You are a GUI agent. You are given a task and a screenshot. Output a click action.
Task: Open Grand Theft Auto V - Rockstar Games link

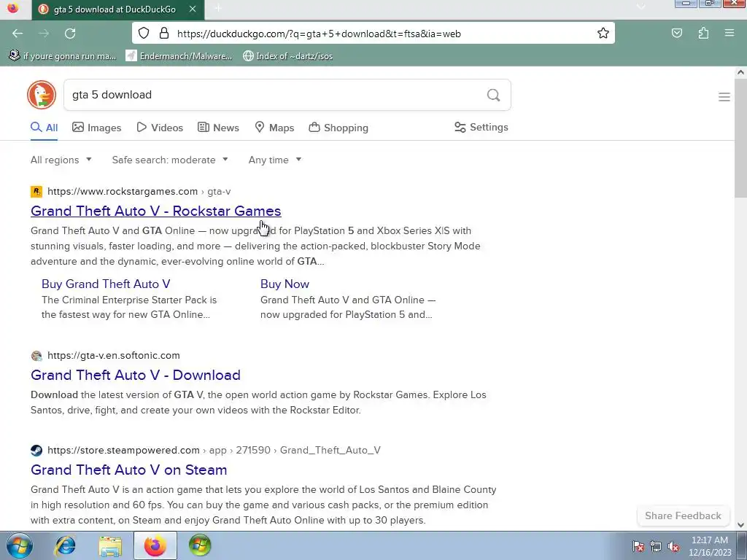[156, 211]
